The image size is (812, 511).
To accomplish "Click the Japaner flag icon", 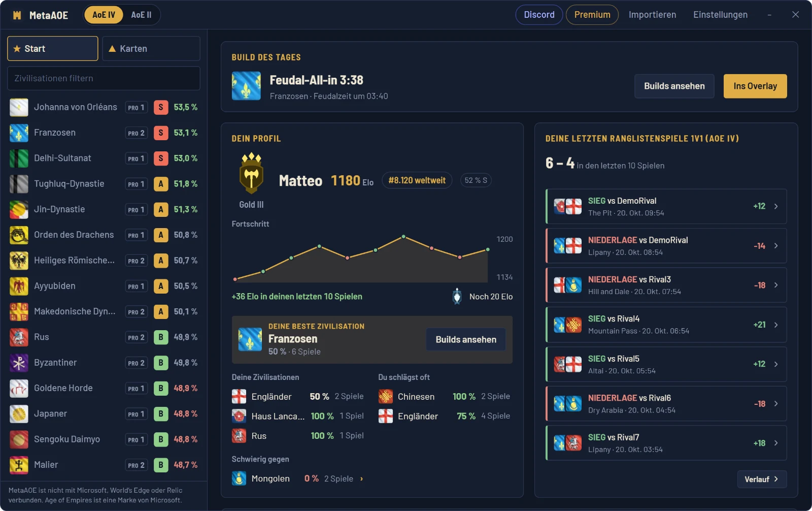I will tap(19, 414).
